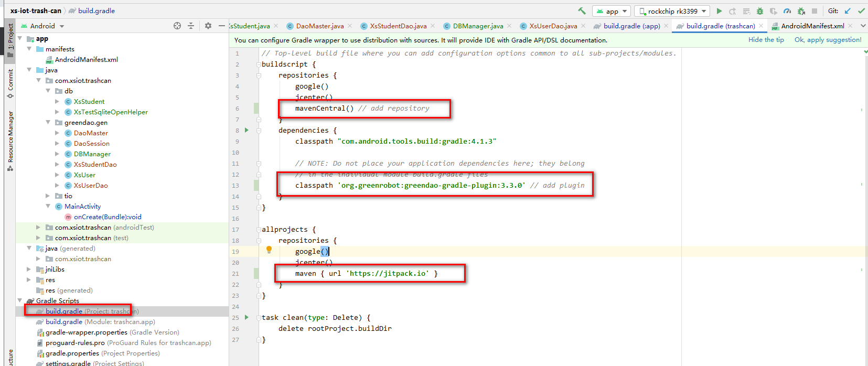Fold the allprojects block at line 17
Viewport: 868px width, 366px height.
click(x=259, y=229)
